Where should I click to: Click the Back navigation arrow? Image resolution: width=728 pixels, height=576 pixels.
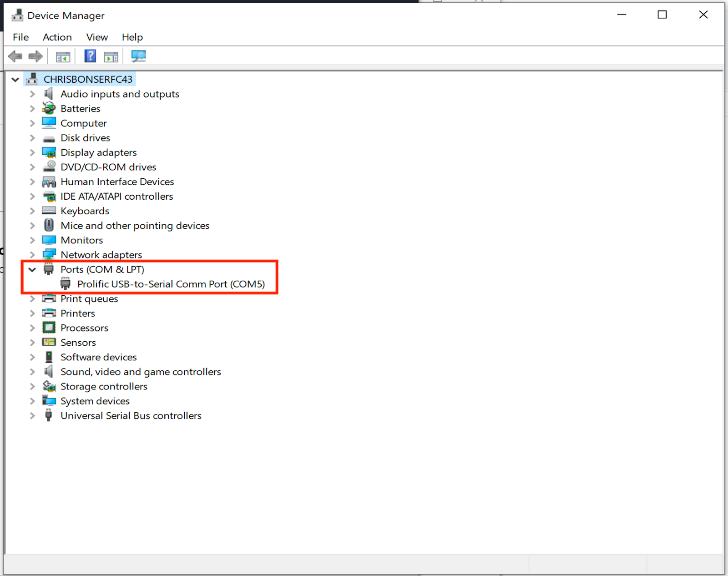coord(15,56)
